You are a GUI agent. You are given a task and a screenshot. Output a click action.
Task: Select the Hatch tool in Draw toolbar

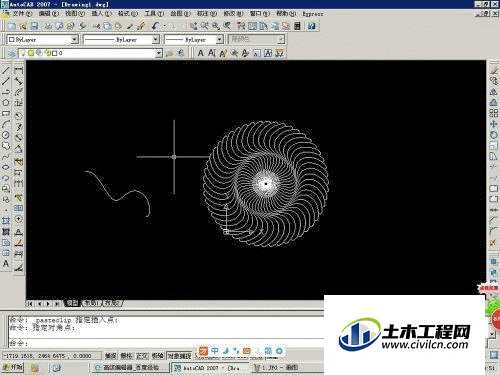[6, 221]
